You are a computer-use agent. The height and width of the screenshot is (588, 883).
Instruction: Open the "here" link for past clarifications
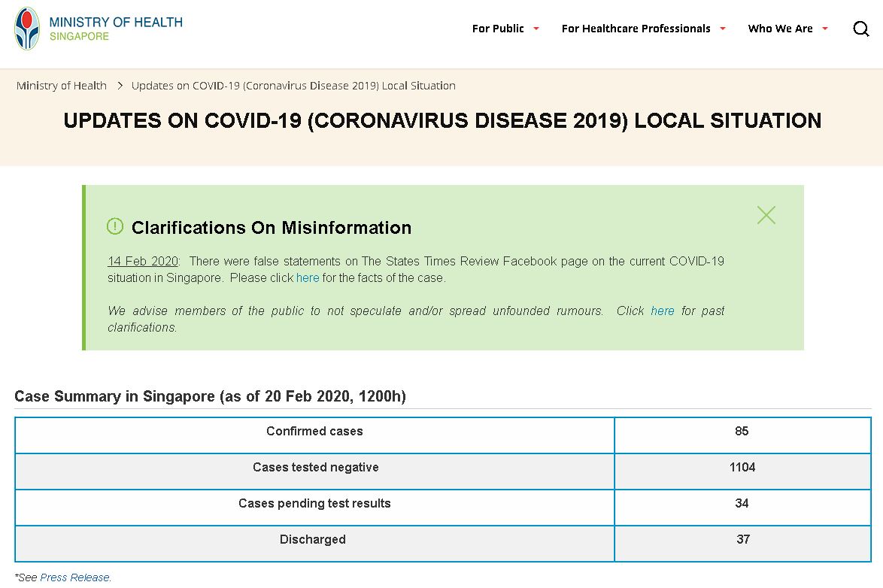[663, 311]
